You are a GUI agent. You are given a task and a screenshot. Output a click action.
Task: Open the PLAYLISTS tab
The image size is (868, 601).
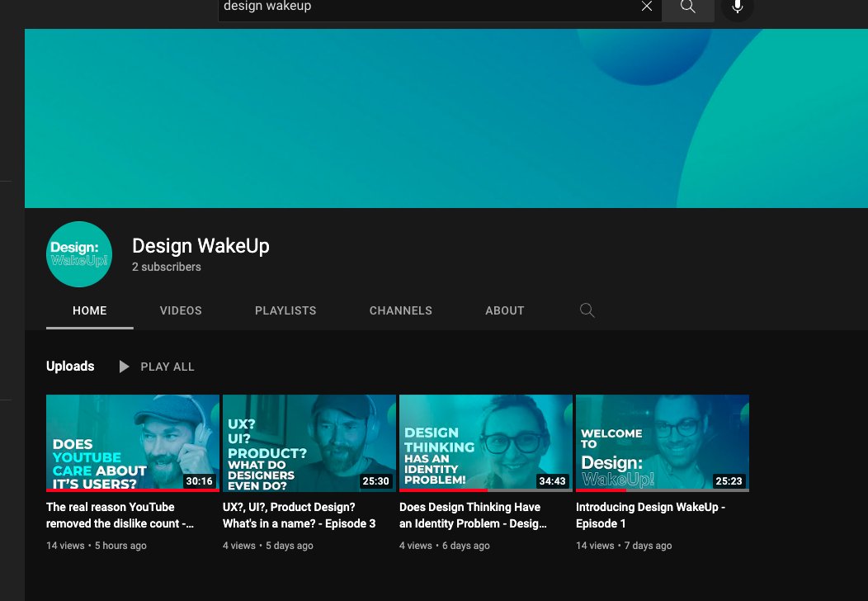pos(285,310)
